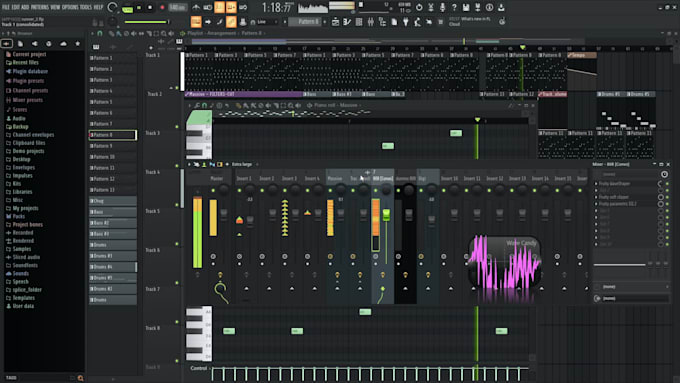Open the channel rack view icon

pyautogui.click(x=359, y=22)
